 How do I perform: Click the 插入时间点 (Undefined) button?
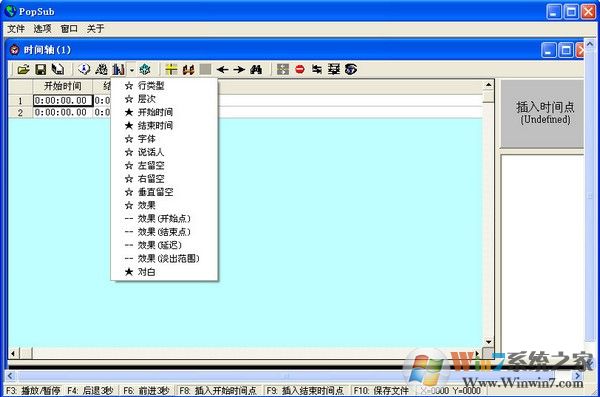coord(543,113)
